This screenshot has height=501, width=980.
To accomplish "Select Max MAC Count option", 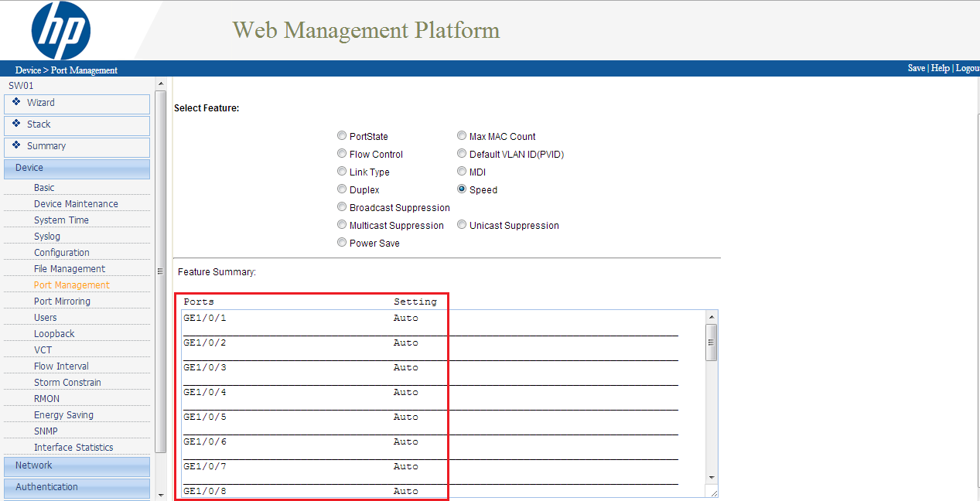I will (462, 136).
